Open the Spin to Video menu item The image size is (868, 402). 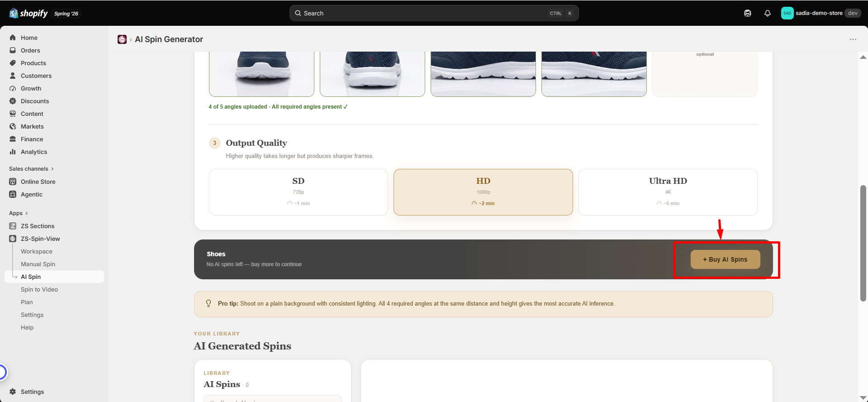[39, 289]
